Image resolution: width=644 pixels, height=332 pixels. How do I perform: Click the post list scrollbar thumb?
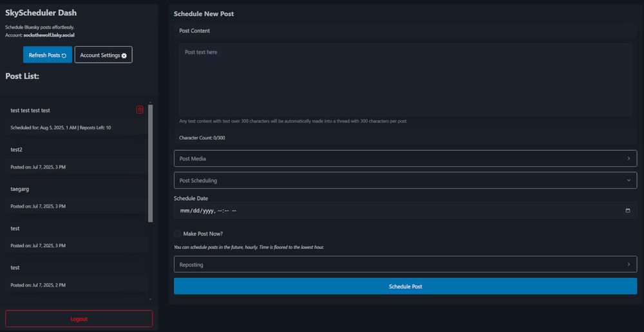point(150,163)
